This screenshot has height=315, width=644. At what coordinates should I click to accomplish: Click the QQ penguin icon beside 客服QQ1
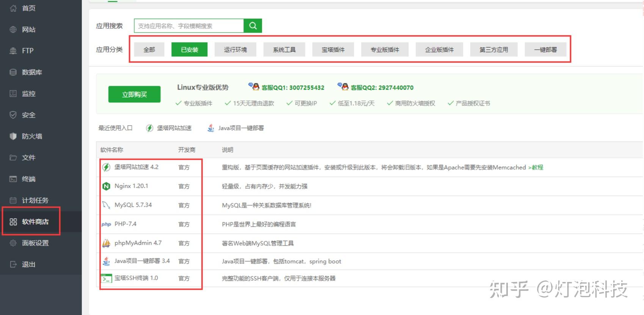point(254,87)
